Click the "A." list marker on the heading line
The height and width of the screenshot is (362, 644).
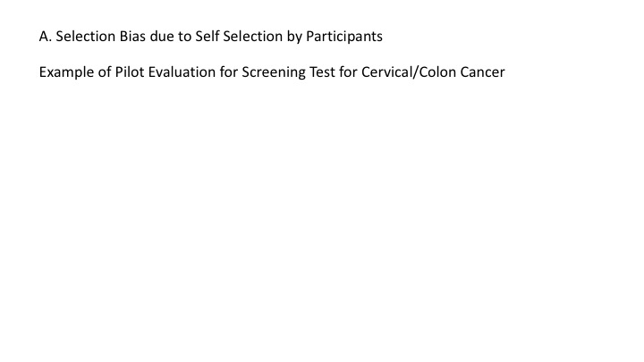coord(46,37)
